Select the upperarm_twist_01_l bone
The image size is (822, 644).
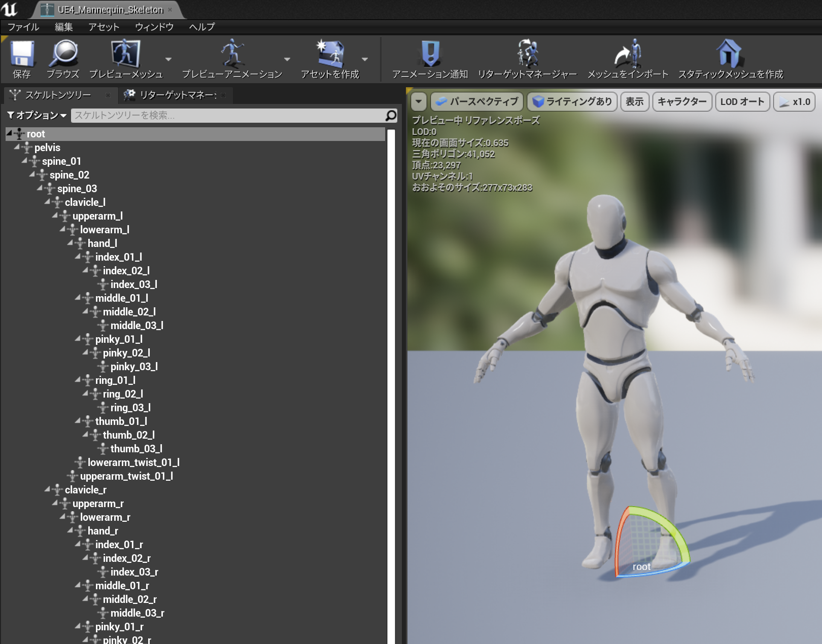(x=126, y=476)
